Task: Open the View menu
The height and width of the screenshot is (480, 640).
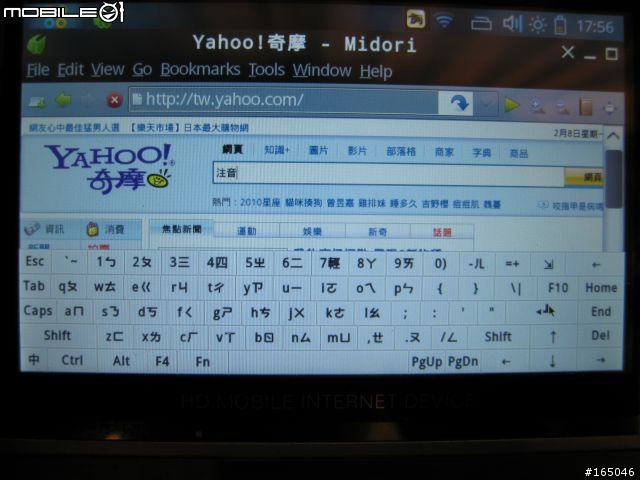Action: point(107,70)
